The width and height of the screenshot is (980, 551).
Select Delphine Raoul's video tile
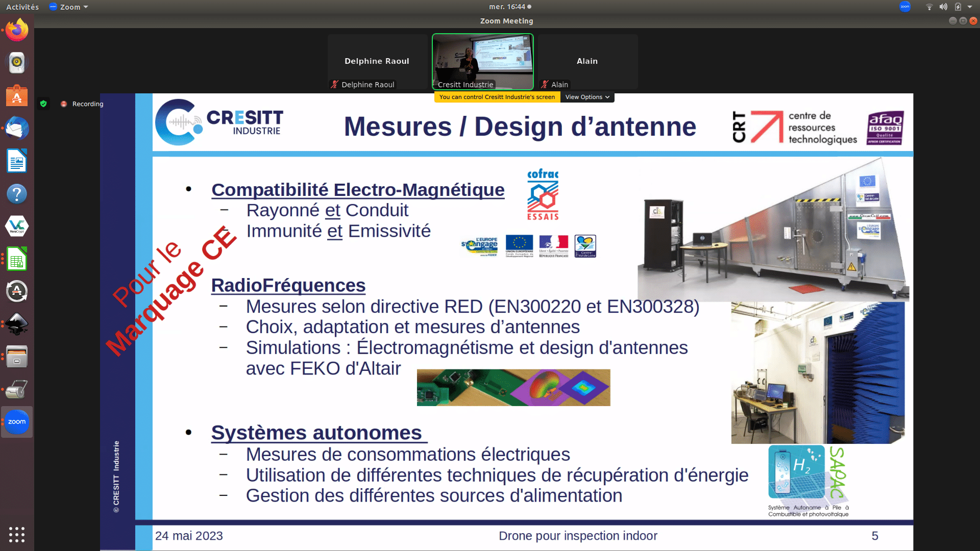click(x=377, y=62)
